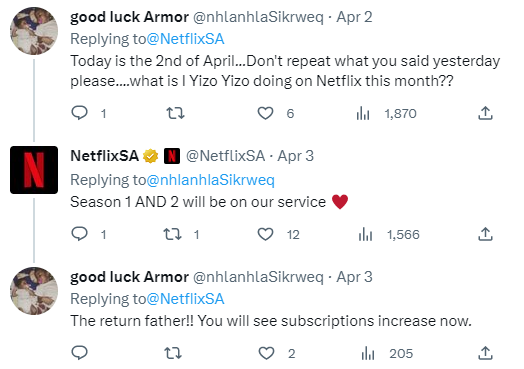This screenshot has width=524, height=369.
Task: Open NetflixSA profile via its avatar
Action: [34, 170]
